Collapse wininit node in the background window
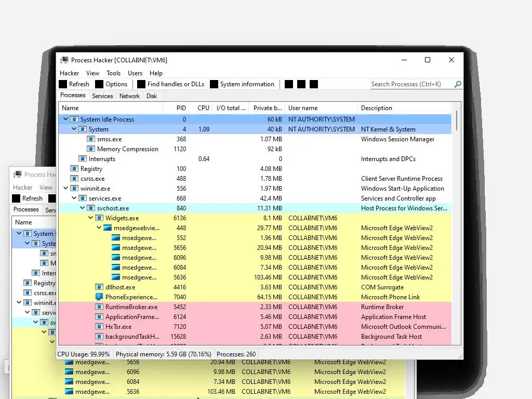Screen dimensions: 532x399 pyautogui.click(x=19, y=302)
